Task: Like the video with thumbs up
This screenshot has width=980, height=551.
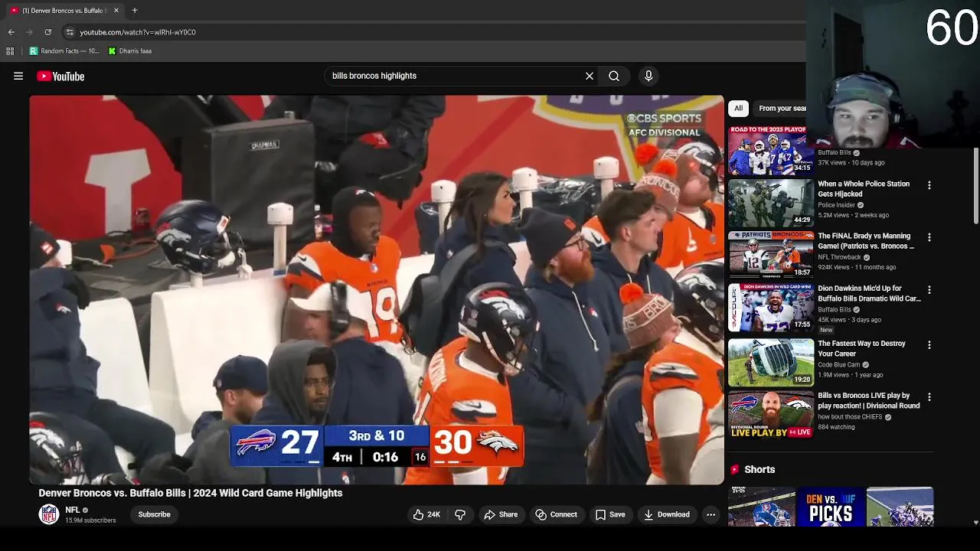Action: (426, 514)
